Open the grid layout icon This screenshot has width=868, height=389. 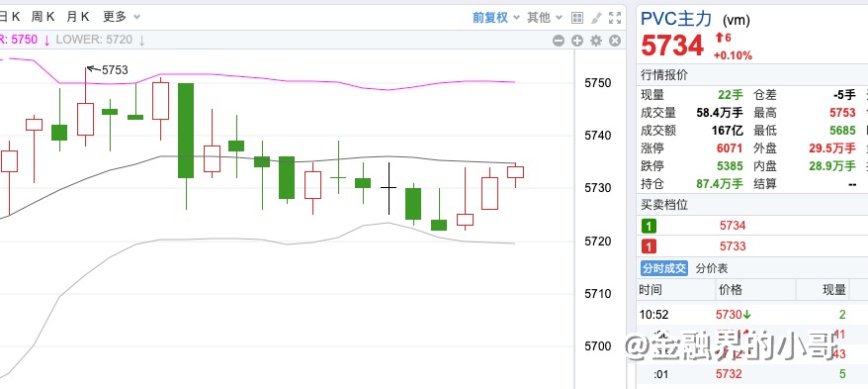(576, 18)
